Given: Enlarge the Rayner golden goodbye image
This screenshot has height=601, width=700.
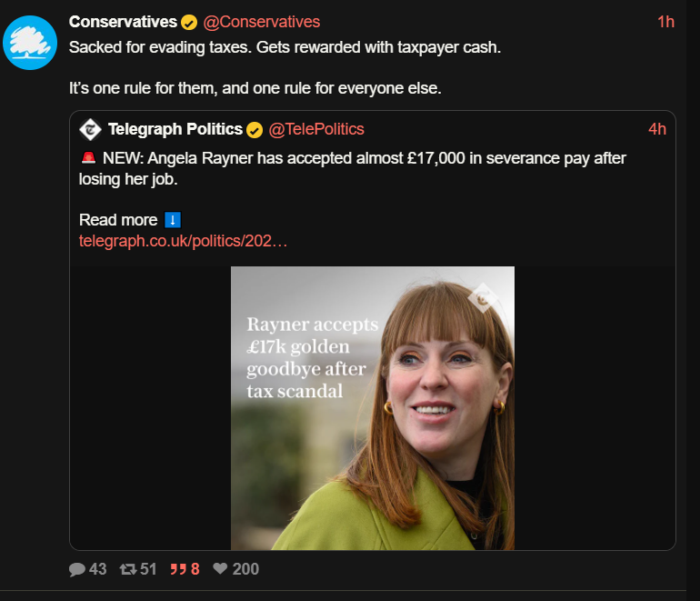Looking at the screenshot, I should click(373, 408).
